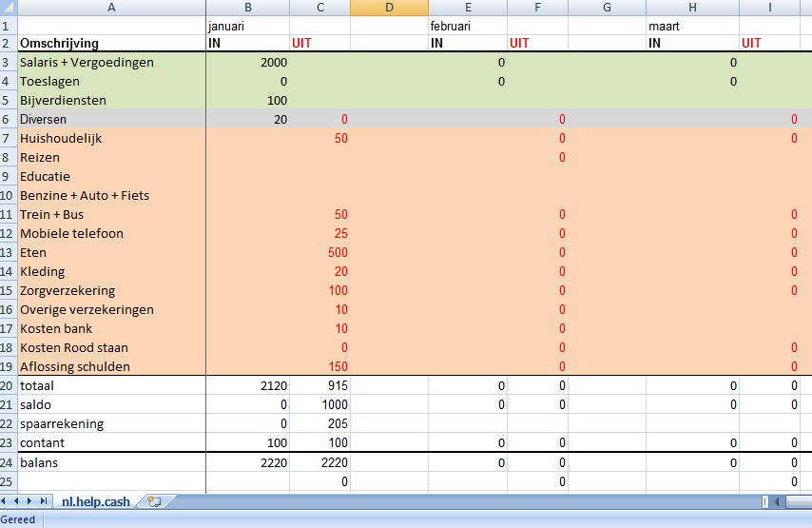Viewport: 812px width, 528px height.
Task: Select row 24 header
Action: 9,462
